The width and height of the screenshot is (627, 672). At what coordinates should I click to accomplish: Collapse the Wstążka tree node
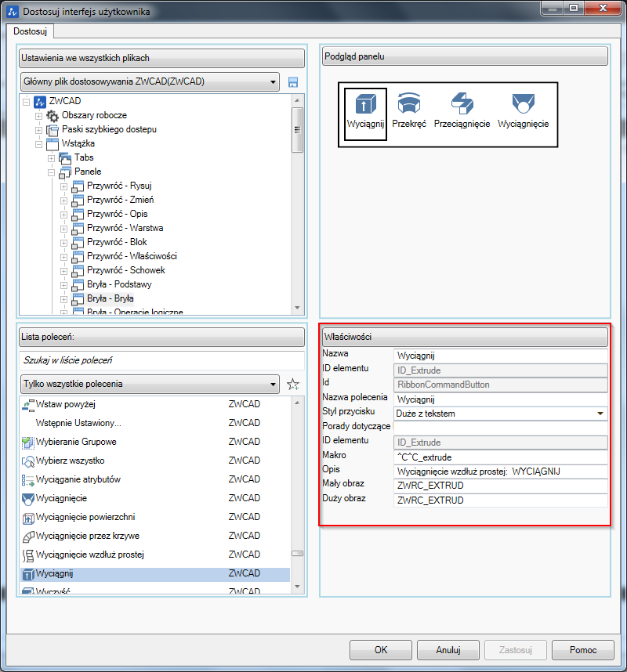coord(38,143)
